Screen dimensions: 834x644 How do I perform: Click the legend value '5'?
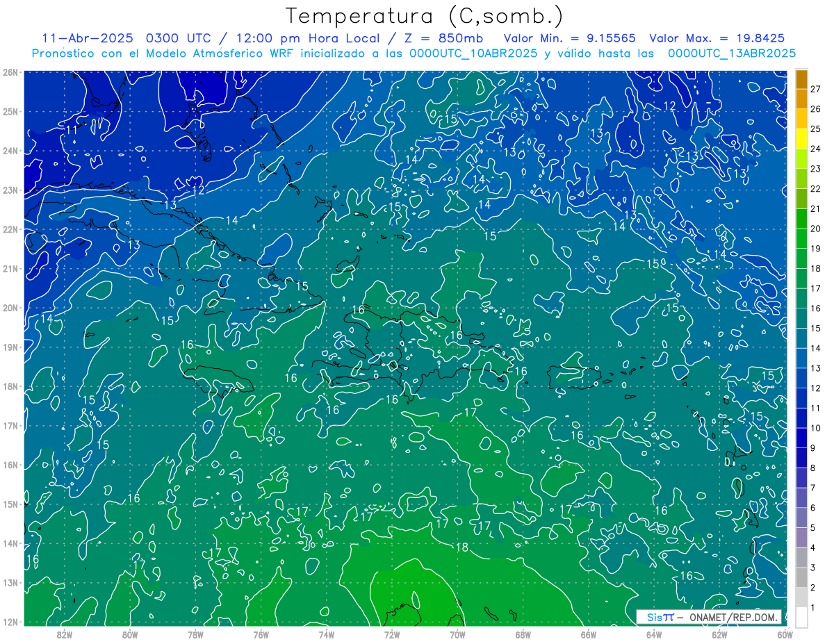point(813,529)
